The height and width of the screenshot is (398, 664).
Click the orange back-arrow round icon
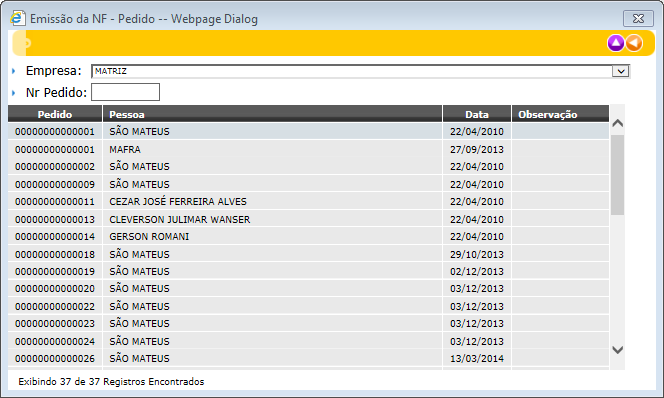pyautogui.click(x=634, y=43)
